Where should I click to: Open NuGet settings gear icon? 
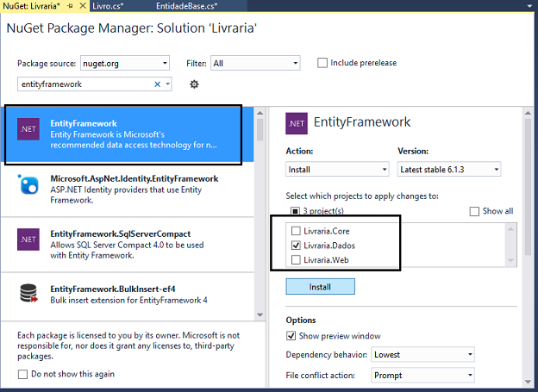click(x=194, y=84)
